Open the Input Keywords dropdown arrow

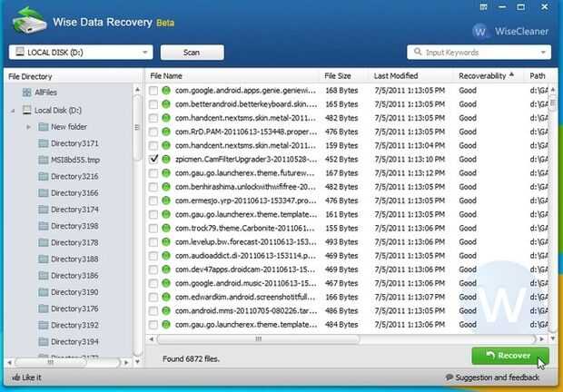pyautogui.click(x=543, y=53)
